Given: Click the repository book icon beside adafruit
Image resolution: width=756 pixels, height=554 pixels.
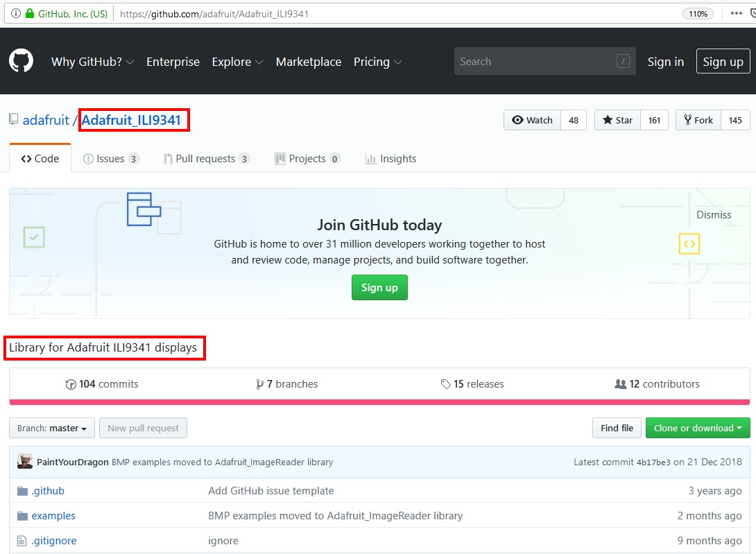Looking at the screenshot, I should click(13, 119).
